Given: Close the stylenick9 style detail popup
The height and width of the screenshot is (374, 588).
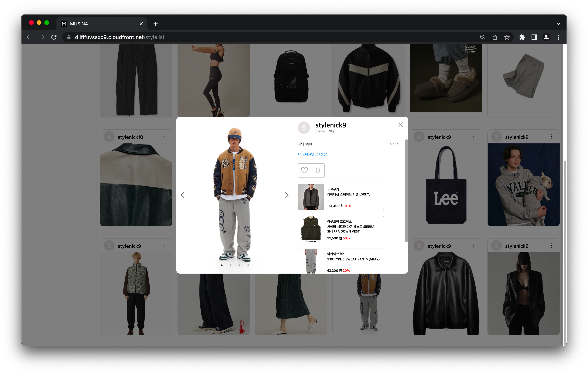Looking at the screenshot, I should (400, 125).
